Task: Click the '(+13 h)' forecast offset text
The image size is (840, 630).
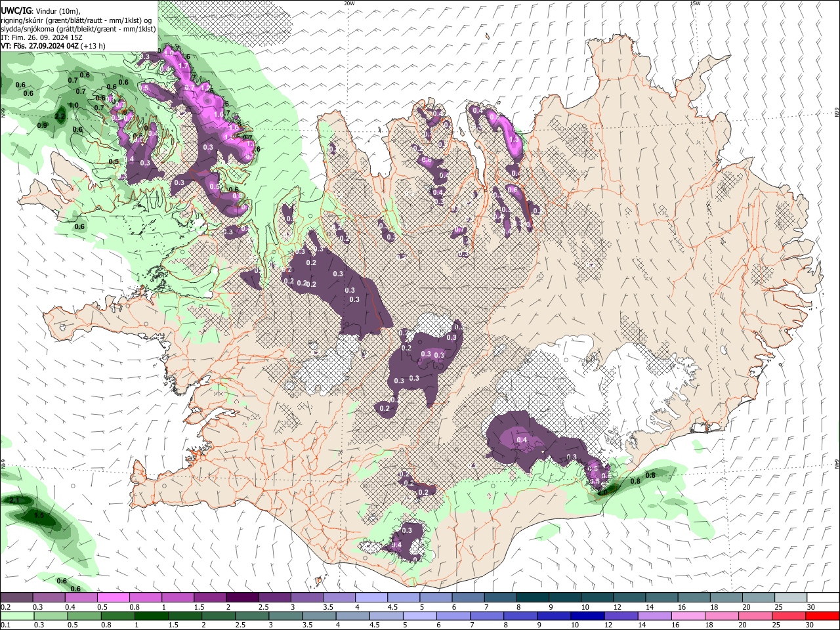Action: click(x=94, y=47)
